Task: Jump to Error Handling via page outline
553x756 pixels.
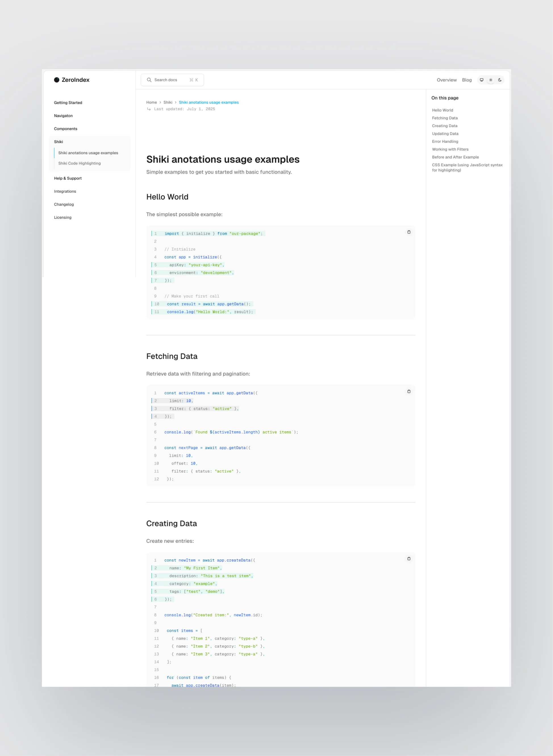Action: (445, 141)
